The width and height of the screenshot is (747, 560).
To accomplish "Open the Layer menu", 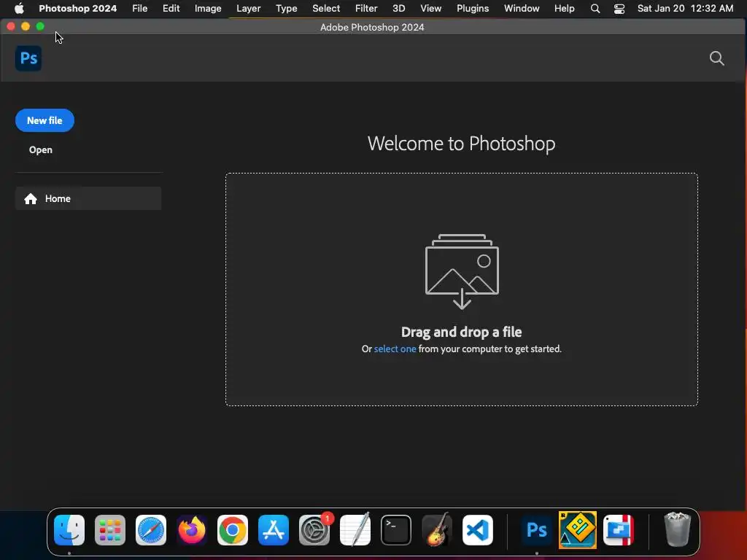I will 249,8.
